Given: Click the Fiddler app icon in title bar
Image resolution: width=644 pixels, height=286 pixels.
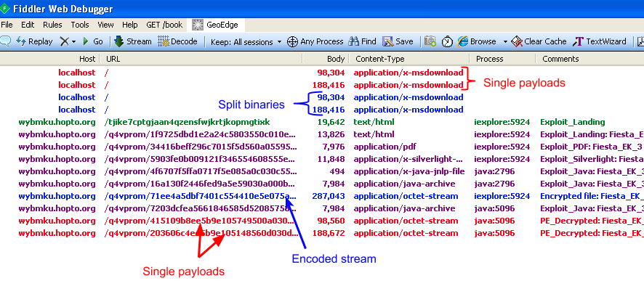Looking at the screenshot, I should (4, 8).
